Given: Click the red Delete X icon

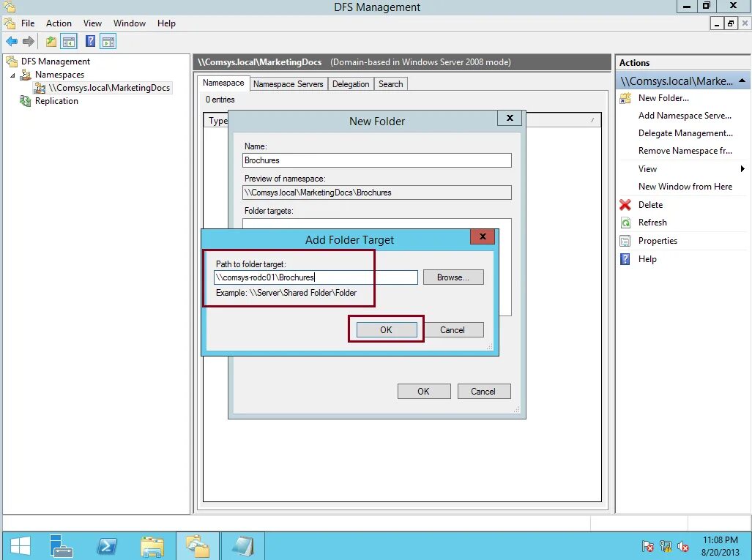Looking at the screenshot, I should (x=625, y=205).
